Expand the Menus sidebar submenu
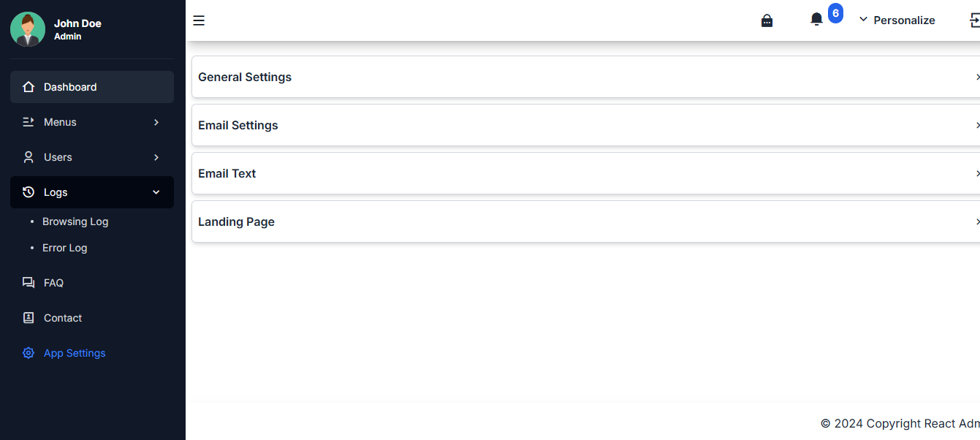 (92, 122)
